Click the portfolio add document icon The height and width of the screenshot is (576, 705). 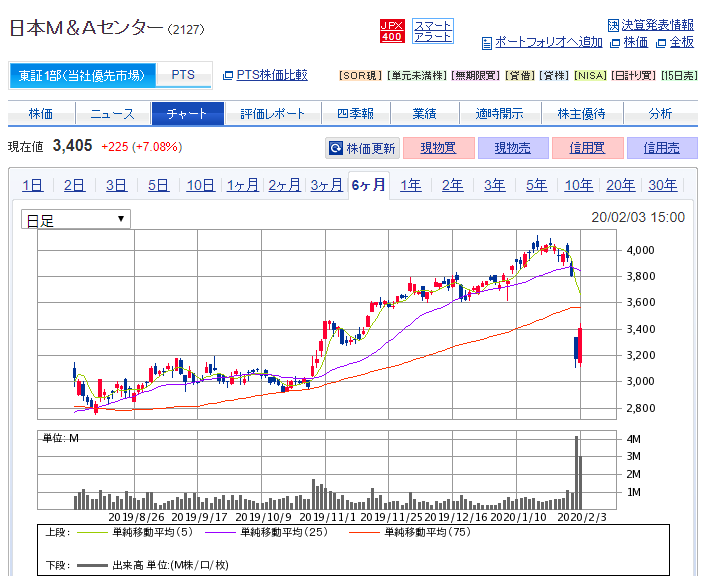(486, 43)
